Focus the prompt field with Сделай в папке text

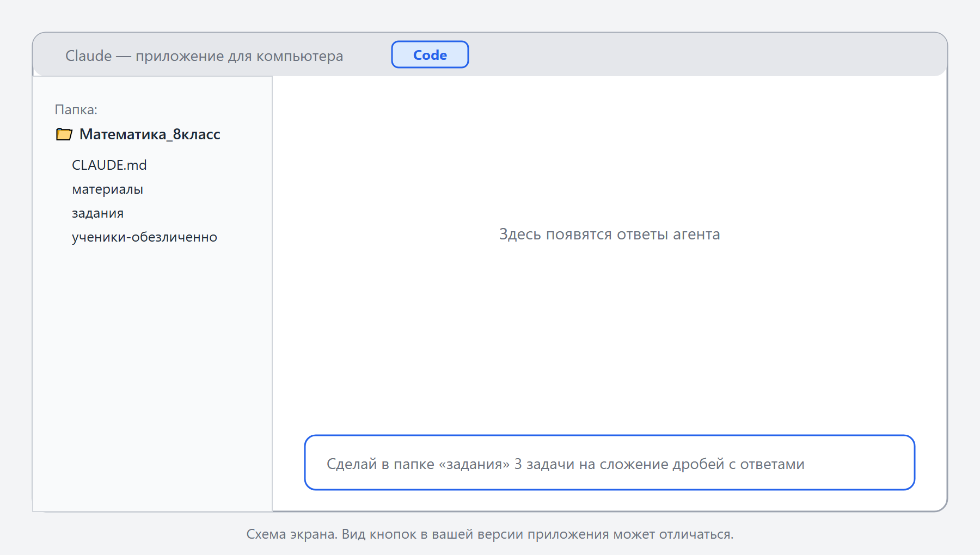[x=609, y=462]
